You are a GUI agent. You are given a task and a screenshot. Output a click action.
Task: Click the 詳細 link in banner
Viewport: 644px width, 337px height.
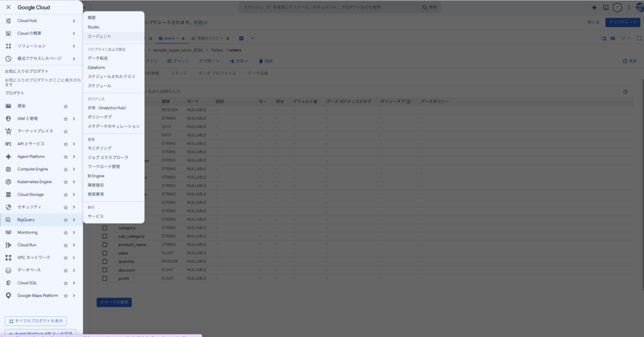(200, 23)
